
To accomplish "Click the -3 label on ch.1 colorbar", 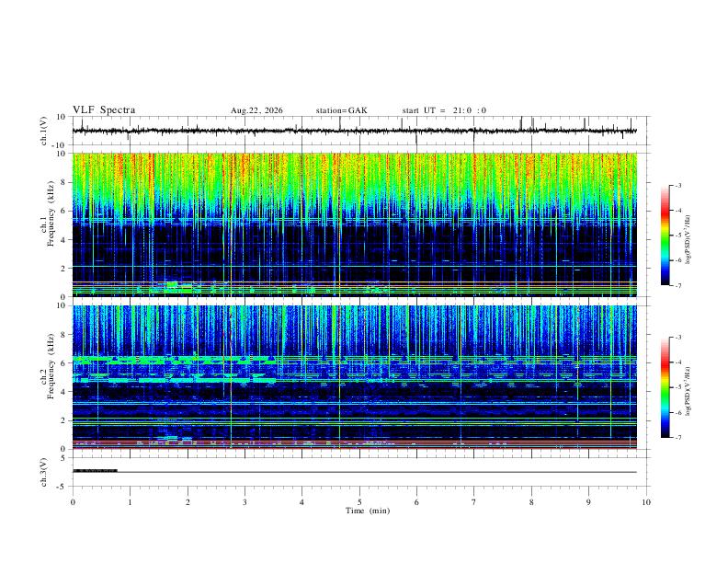I will (677, 185).
